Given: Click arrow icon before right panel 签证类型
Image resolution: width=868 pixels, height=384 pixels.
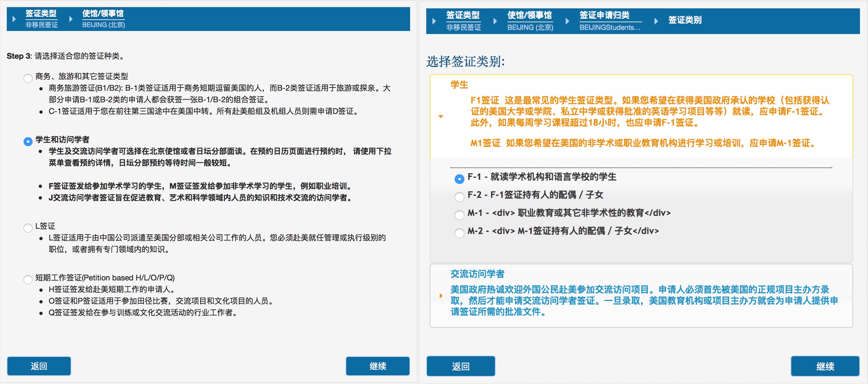Looking at the screenshot, I should pos(434,21).
